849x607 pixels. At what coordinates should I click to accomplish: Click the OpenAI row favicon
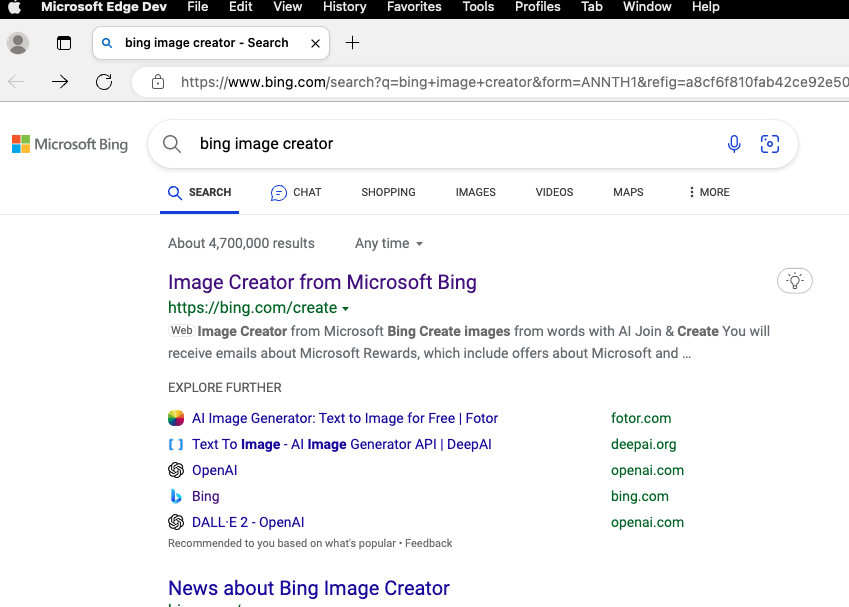(x=176, y=470)
